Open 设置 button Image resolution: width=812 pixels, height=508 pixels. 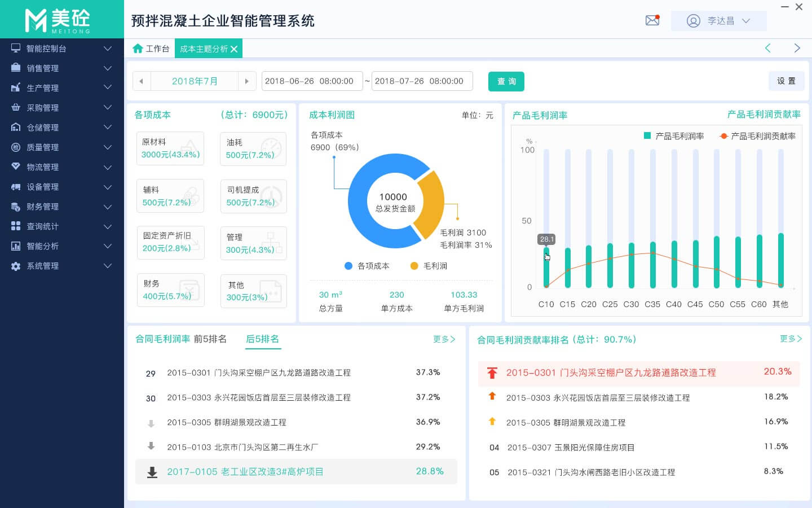tap(786, 81)
